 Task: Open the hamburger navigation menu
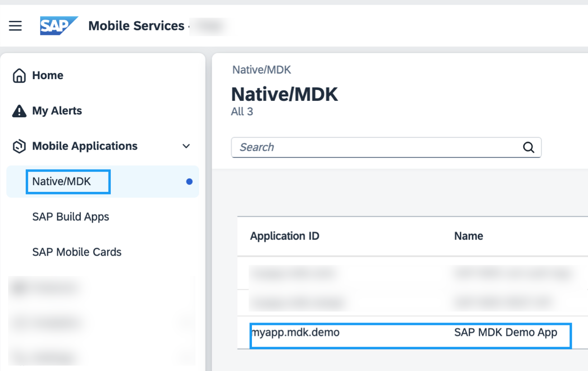15,26
